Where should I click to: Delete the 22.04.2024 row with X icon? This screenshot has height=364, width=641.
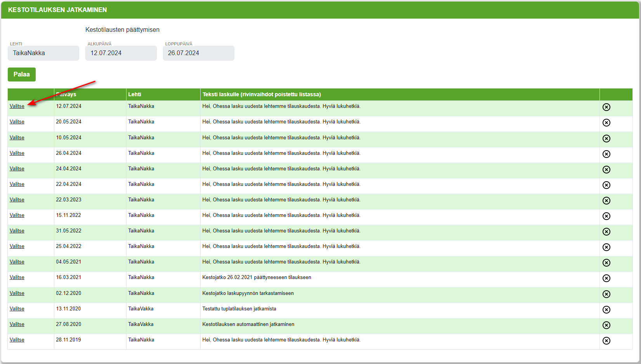tap(606, 185)
